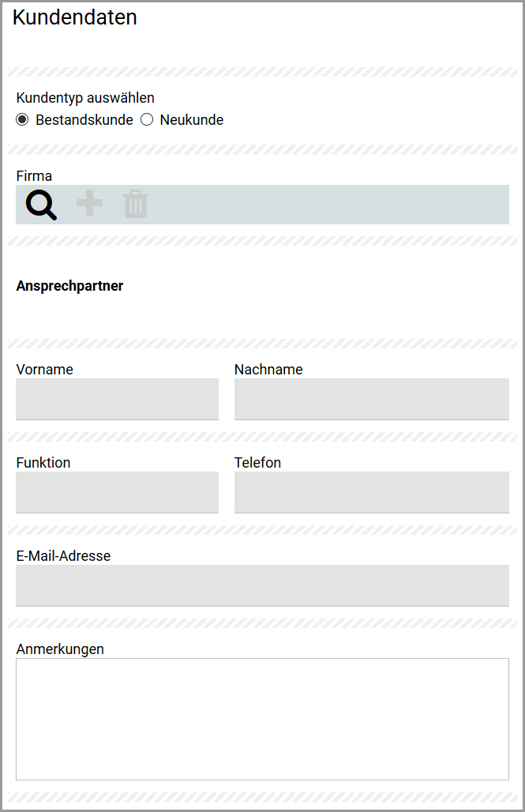Screen dimensions: 525x812
Task: Focus the Nachname text box
Action: click(x=371, y=399)
